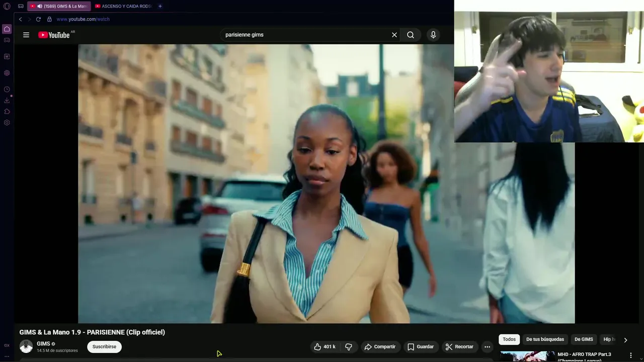View site security lock information
Screen dimensions: 644x362
click(x=49, y=19)
